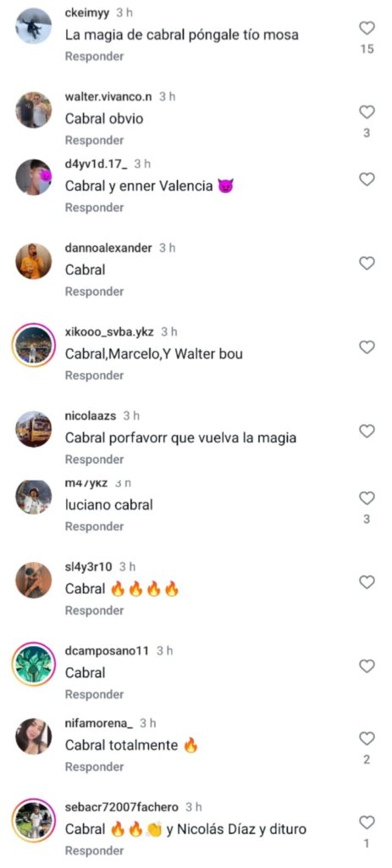This screenshot has width=392, height=868.
Task: Tap the heart next to nicolaazs's comment
Action: coord(367,431)
